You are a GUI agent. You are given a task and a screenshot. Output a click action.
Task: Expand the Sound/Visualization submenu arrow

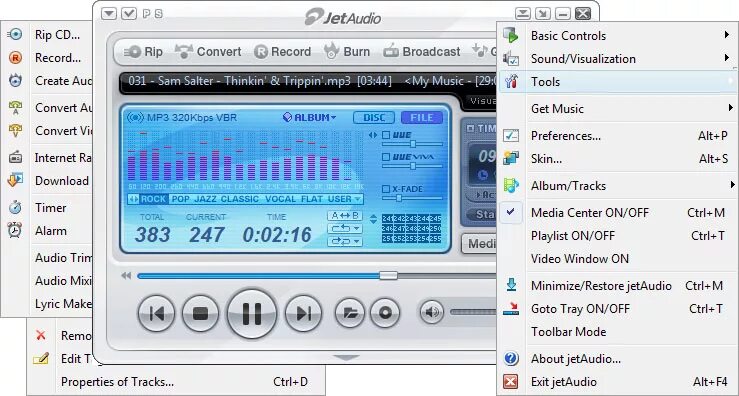click(x=727, y=58)
